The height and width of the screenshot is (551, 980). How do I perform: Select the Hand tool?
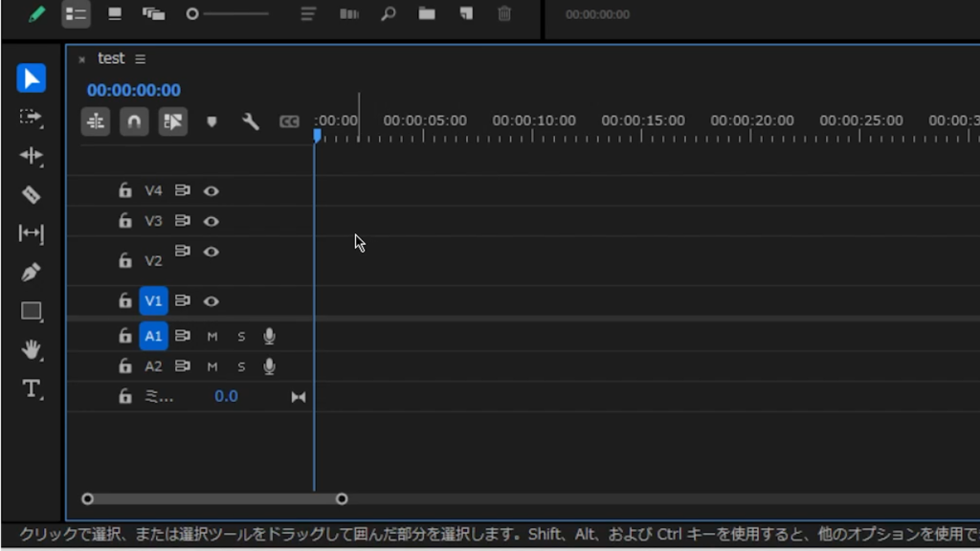pyautogui.click(x=32, y=350)
